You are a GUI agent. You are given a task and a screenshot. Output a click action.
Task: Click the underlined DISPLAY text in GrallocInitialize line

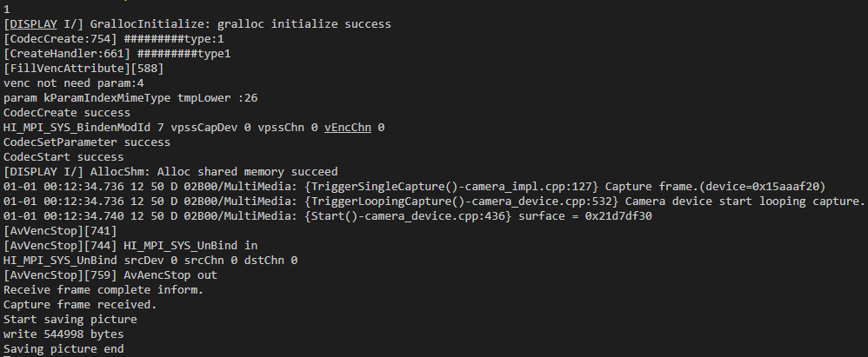(33, 23)
